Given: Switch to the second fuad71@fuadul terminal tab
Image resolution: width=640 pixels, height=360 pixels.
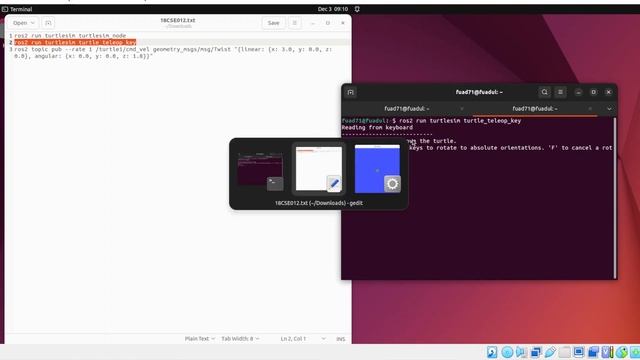Looking at the screenshot, I should pyautogui.click(x=535, y=109).
